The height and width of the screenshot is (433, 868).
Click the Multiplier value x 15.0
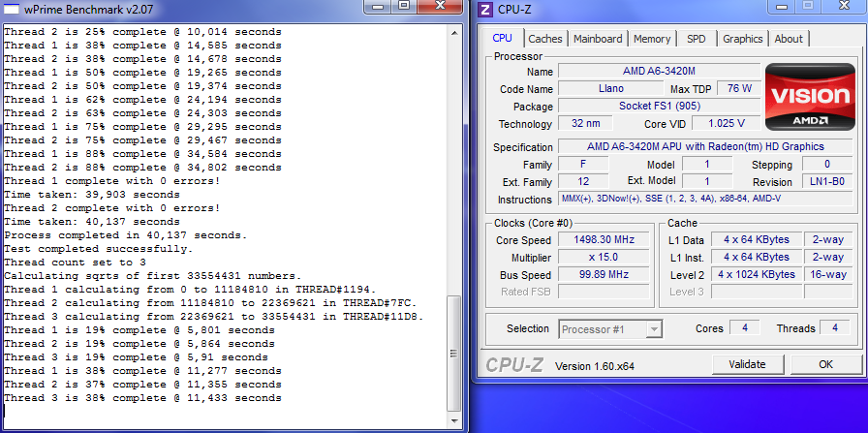coord(604,257)
